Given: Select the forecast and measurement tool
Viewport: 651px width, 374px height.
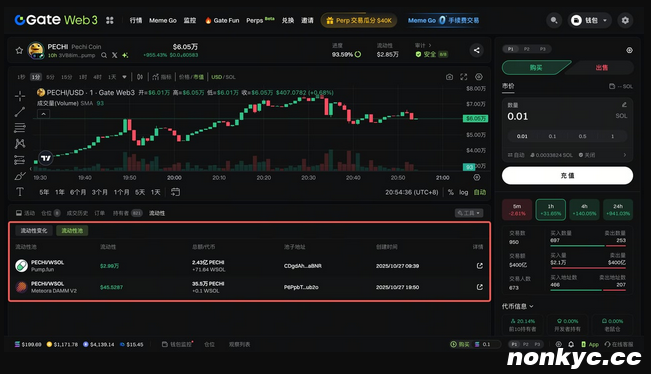Looking at the screenshot, I should (x=20, y=160).
